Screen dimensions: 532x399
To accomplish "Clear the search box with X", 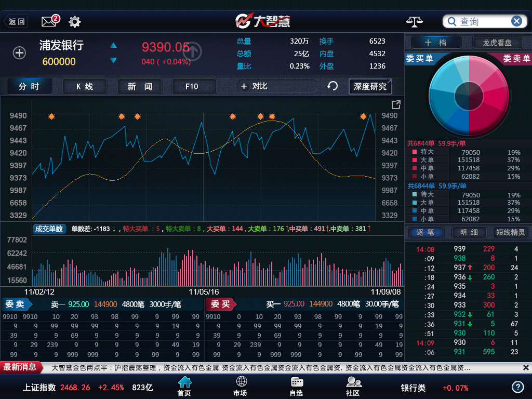I will (516, 21).
